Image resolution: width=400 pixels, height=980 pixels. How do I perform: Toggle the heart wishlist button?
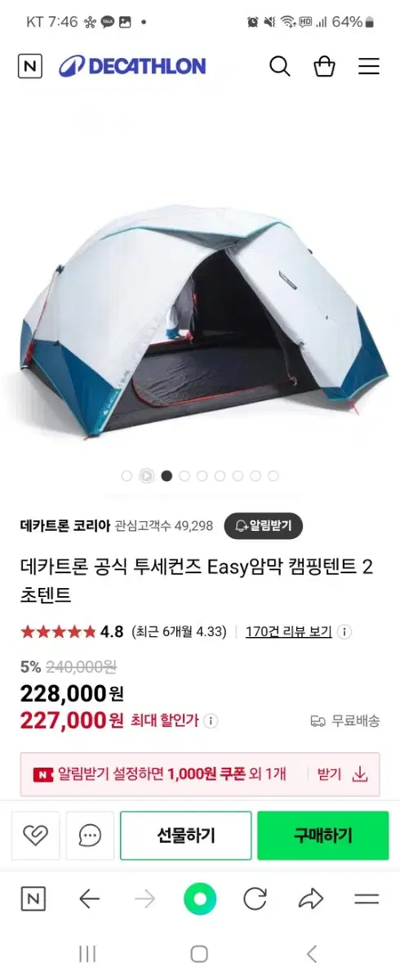click(35, 835)
